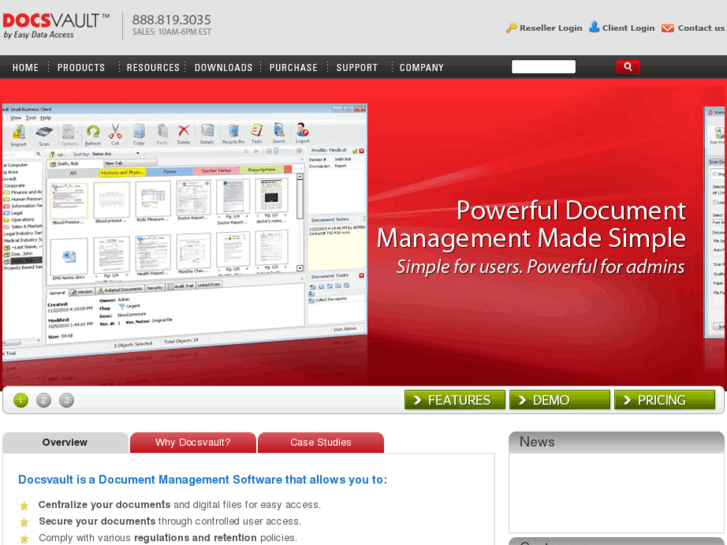
Task: Click the Centralize your documents star bullet
Action: point(24,506)
